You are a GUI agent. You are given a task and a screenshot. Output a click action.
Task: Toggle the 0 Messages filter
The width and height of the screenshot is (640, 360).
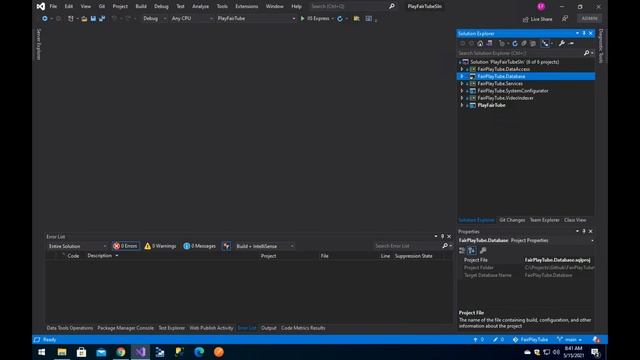point(200,246)
